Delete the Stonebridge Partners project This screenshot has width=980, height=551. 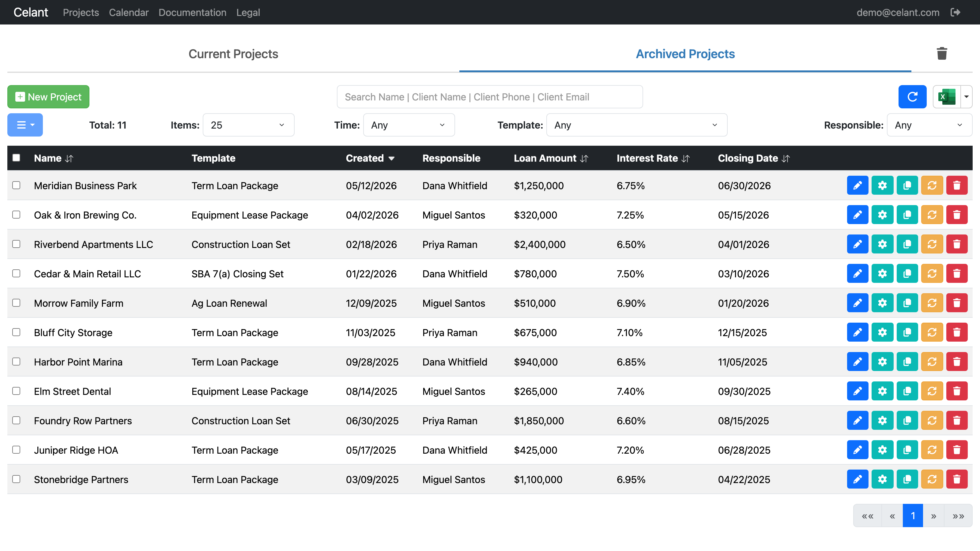[957, 479]
